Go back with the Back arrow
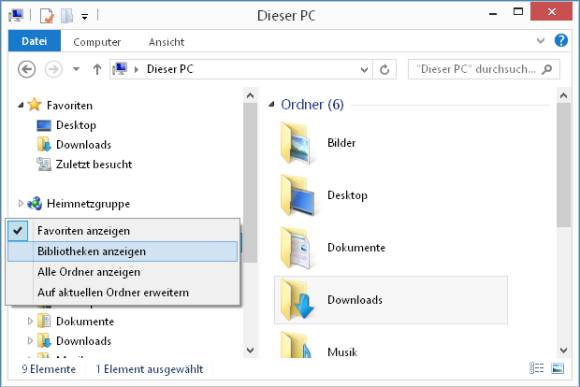The width and height of the screenshot is (580, 387). tap(27, 69)
